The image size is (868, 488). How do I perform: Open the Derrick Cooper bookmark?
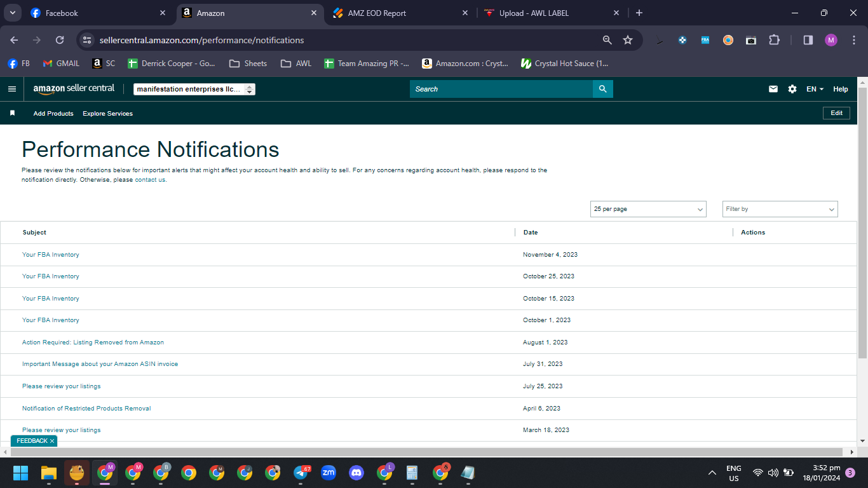pos(172,64)
